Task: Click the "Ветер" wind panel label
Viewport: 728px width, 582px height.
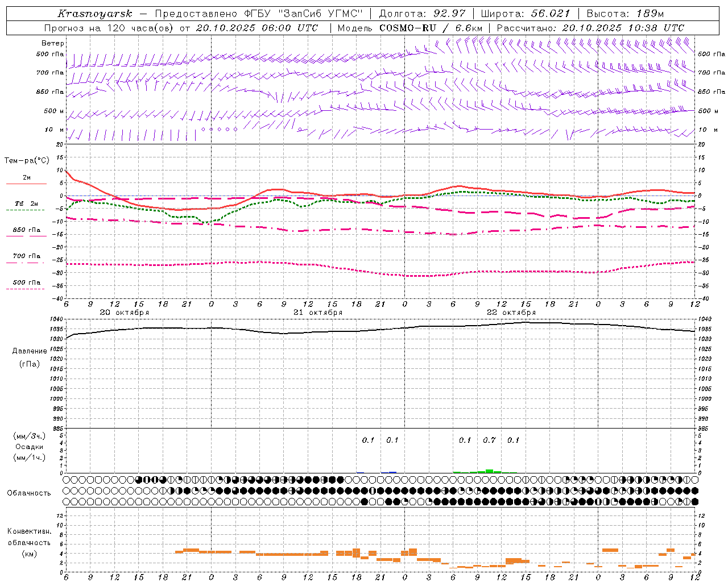Action: 53,43
